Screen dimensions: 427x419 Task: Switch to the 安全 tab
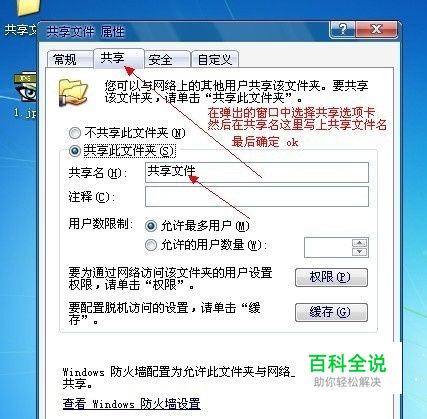point(167,59)
